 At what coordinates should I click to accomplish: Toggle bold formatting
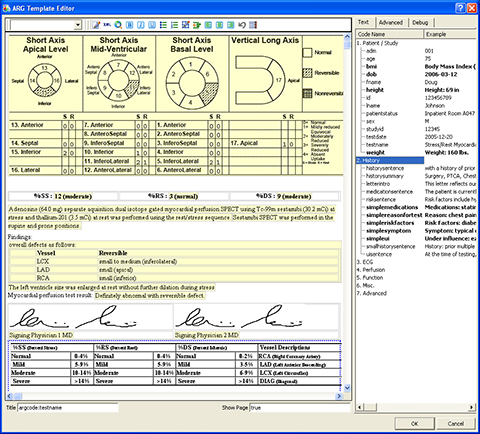point(129,25)
